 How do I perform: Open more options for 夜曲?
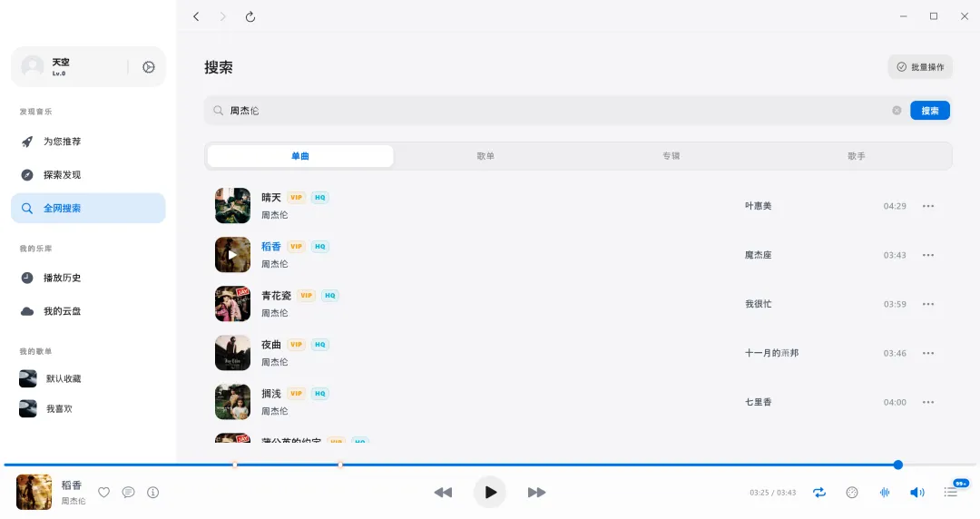click(x=928, y=353)
